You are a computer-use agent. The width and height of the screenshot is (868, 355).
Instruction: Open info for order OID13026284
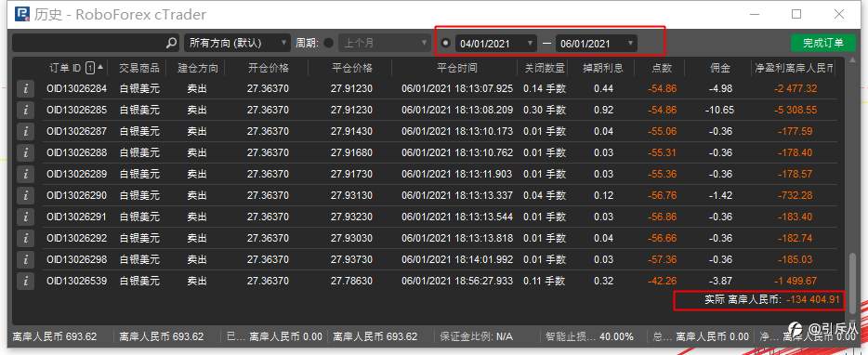25,88
